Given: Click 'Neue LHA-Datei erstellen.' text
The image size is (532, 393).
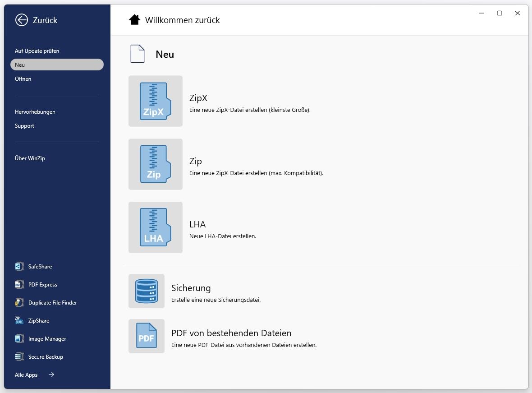Looking at the screenshot, I should coord(223,236).
